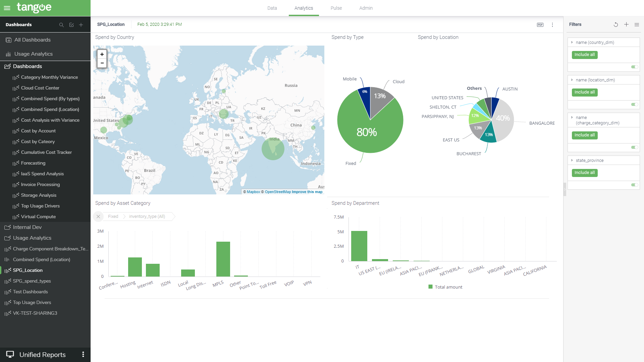Open the Pulse tab
This screenshot has width=644, height=362.
coord(336,8)
